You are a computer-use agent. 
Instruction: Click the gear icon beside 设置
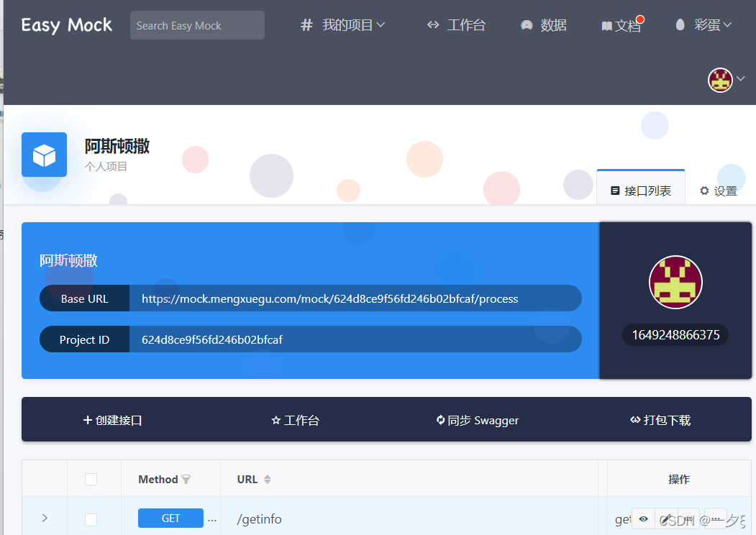pos(704,191)
